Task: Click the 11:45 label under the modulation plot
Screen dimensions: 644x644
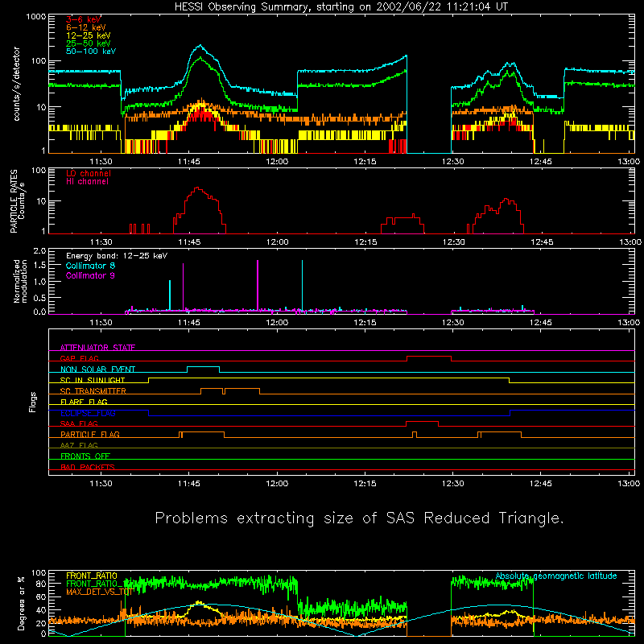Action: (189, 323)
